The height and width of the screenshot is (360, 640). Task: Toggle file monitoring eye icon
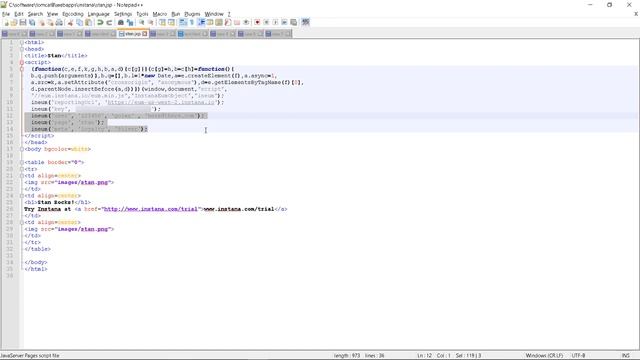click(x=246, y=22)
